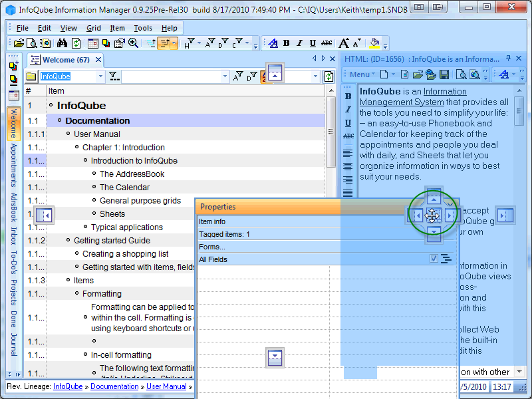Toggle Underline in the main formatting toolbar
This screenshot has height=399, width=532.
313,43
